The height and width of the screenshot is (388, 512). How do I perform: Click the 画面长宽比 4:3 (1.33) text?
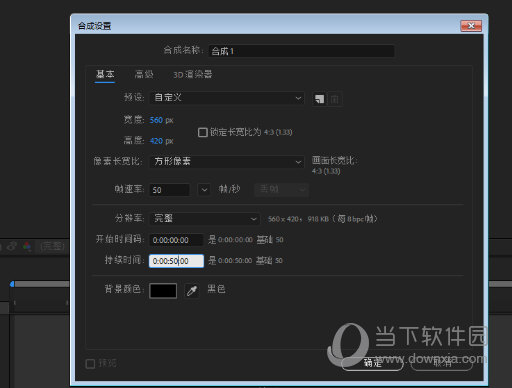pyautogui.click(x=334, y=166)
